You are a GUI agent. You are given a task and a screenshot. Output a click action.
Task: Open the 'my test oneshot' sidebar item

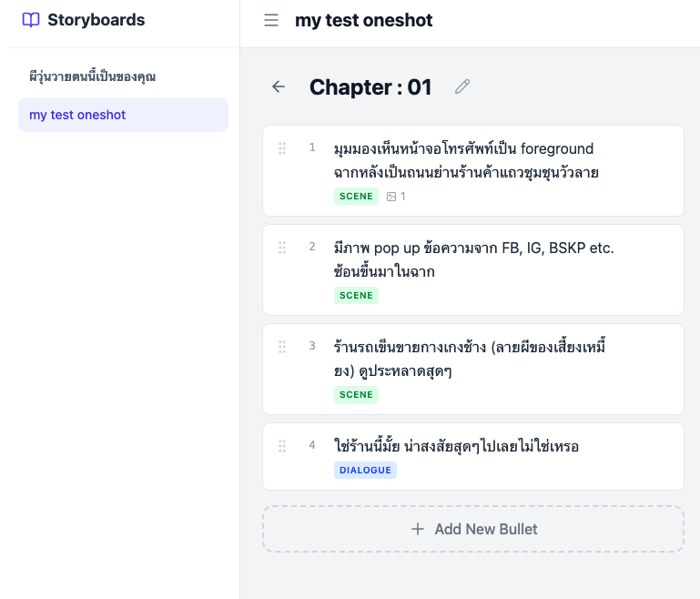pos(123,115)
